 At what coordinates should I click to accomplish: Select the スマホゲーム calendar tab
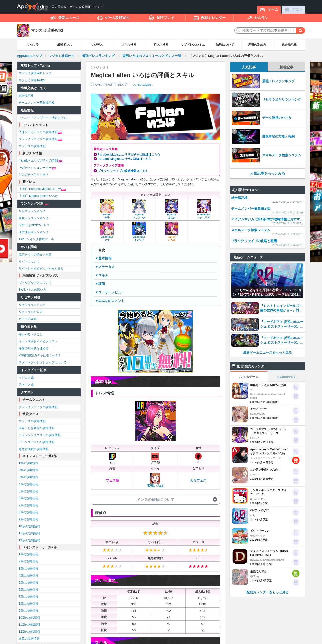coord(249,377)
